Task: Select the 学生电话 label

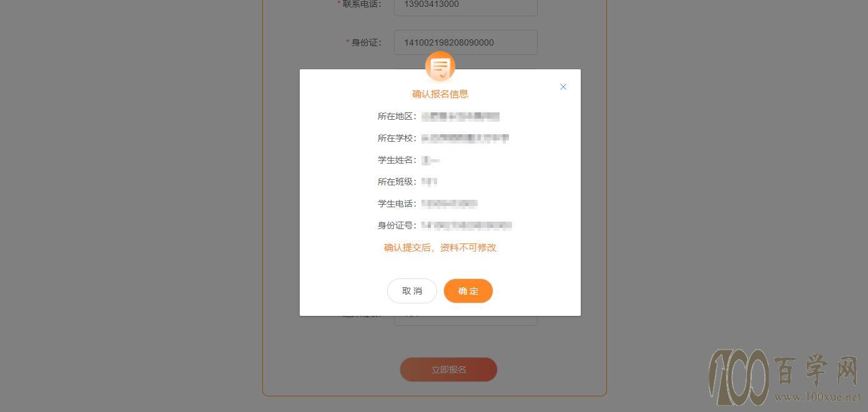Action: point(397,204)
